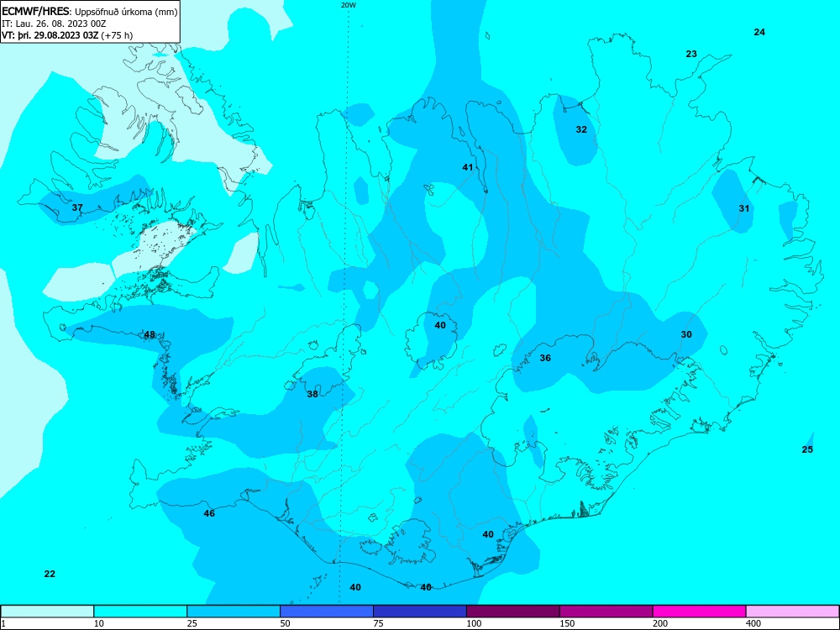Viewport: 840px width, 630px height.
Task: Choose the hot pink 200–400 mm legend swatch
Action: click(x=700, y=612)
